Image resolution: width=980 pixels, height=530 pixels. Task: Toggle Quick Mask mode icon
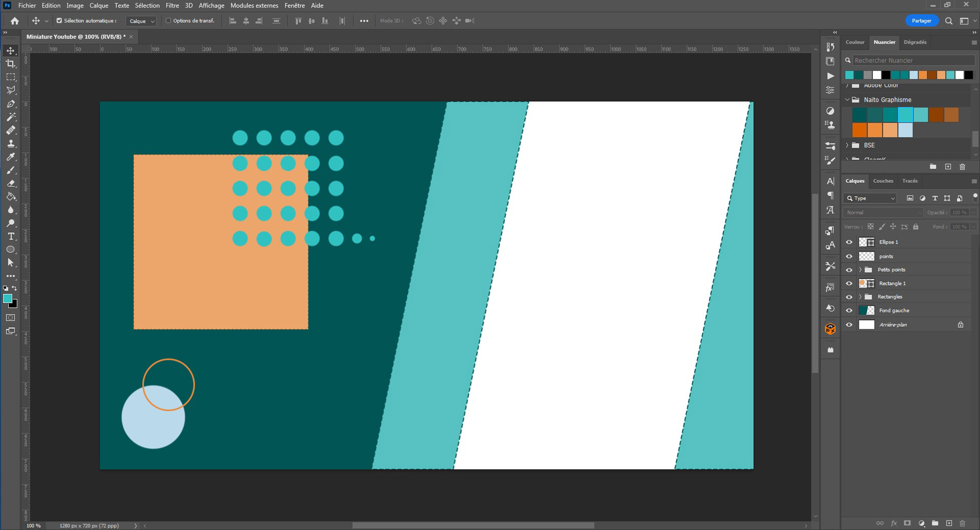(11, 318)
